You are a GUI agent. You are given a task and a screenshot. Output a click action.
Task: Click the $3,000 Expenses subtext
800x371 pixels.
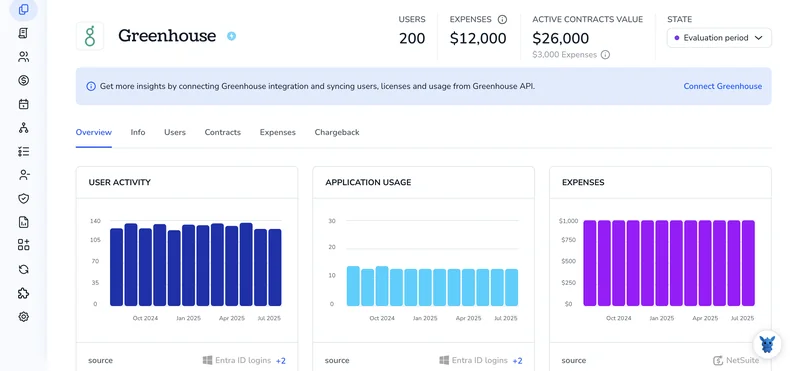click(564, 55)
